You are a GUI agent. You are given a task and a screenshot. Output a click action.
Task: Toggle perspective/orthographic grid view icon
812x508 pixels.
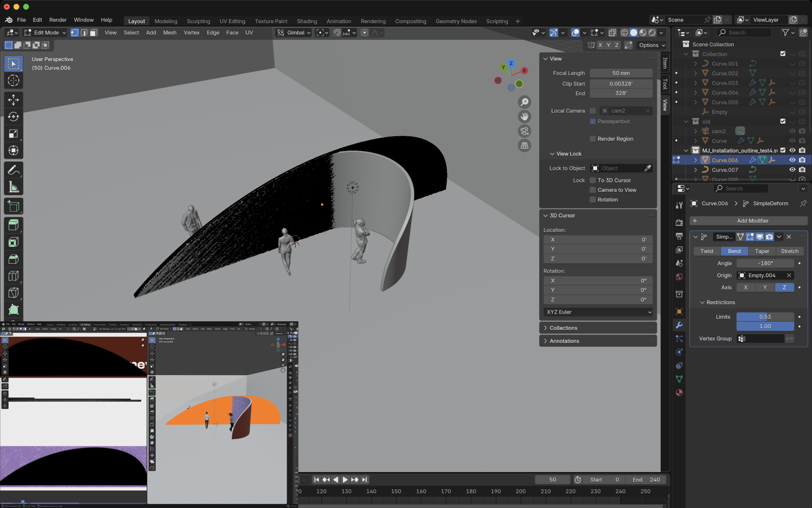[x=524, y=146]
